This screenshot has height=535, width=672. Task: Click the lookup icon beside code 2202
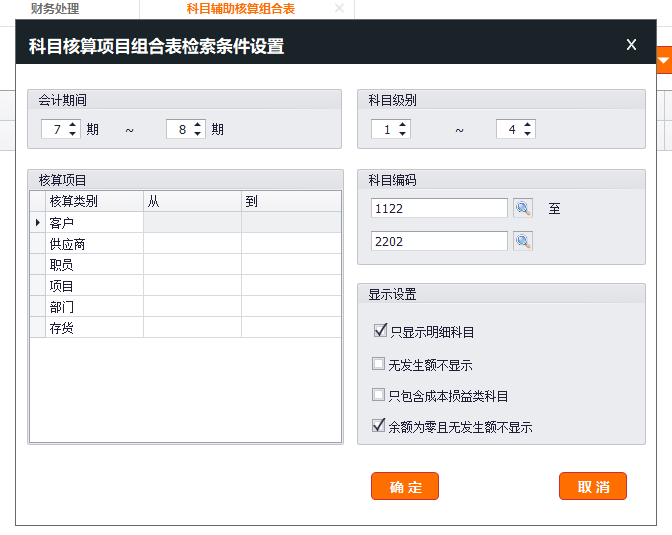pos(523,241)
